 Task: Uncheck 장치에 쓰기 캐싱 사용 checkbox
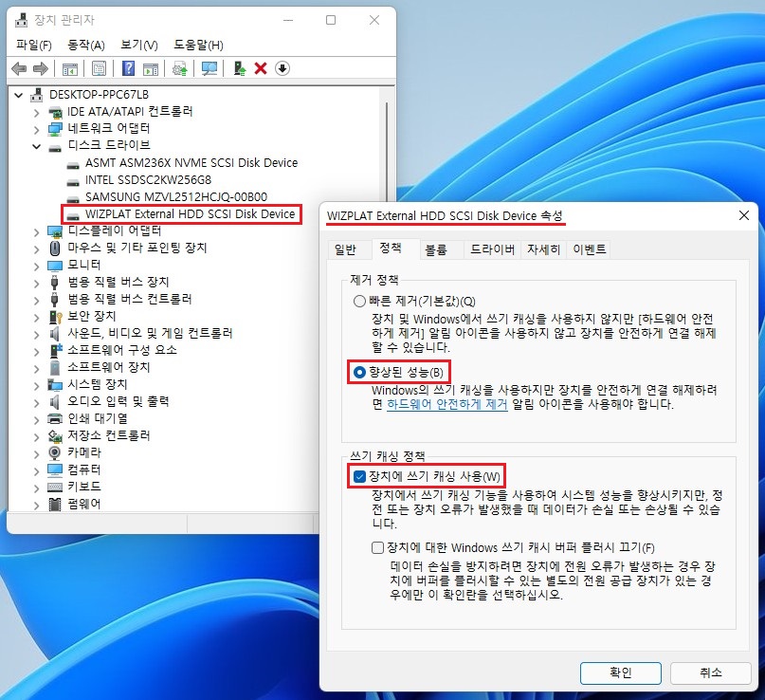point(359,476)
